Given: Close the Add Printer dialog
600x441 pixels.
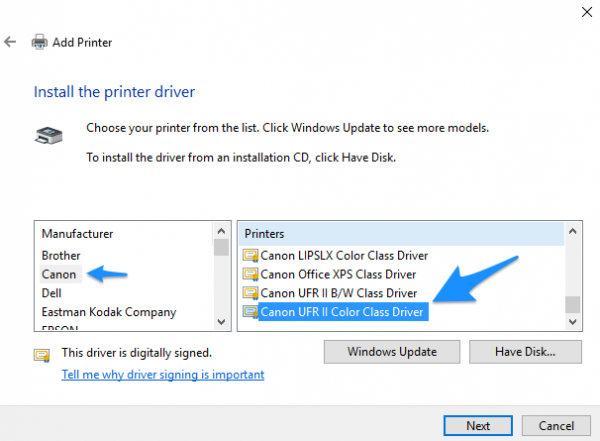Looking at the screenshot, I should pos(587,12).
